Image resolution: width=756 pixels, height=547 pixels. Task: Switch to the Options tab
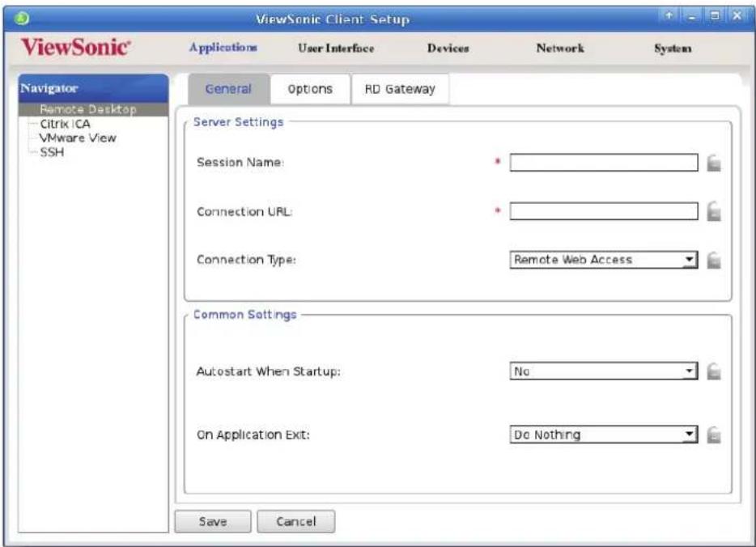310,89
